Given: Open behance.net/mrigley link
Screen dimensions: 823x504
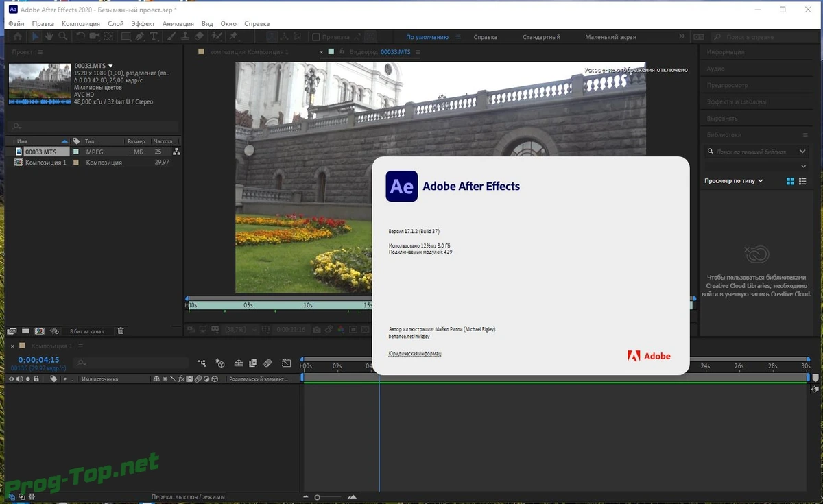Looking at the screenshot, I should point(409,337).
